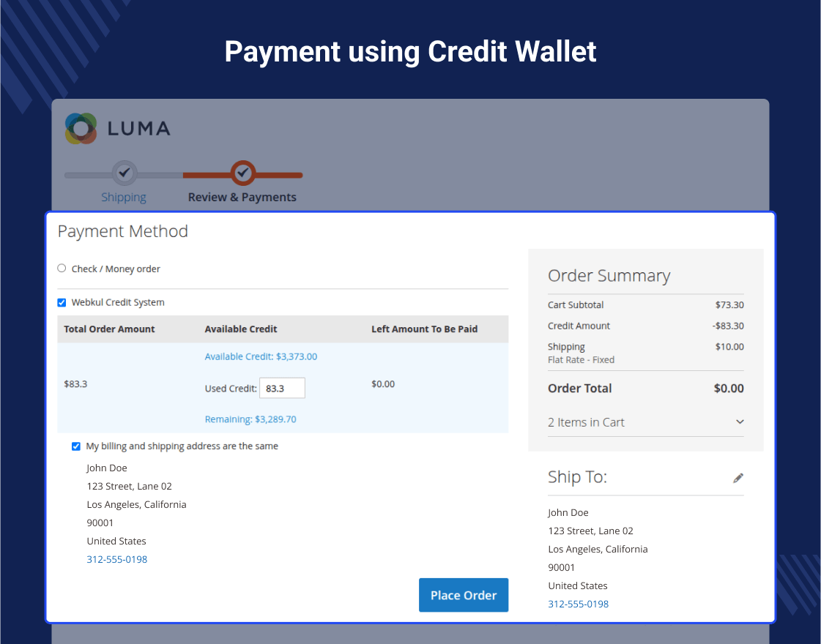
Task: Click Flat Rate - Fixed shipping text
Action: click(582, 360)
